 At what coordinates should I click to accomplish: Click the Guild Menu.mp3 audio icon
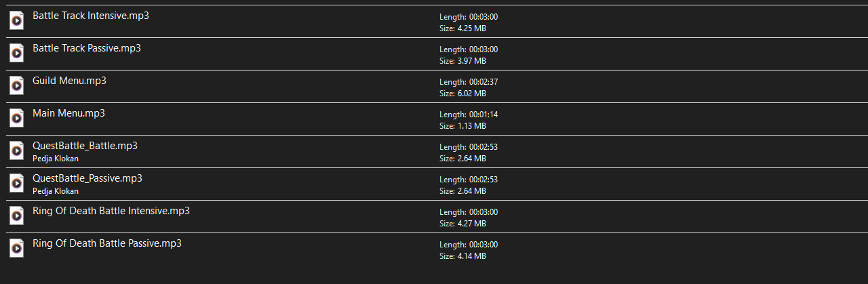coord(16,85)
